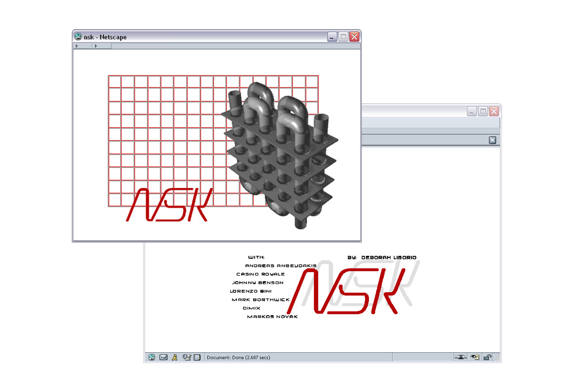Open Mail via the envelope icon
This screenshot has height=392, width=574.
click(163, 357)
